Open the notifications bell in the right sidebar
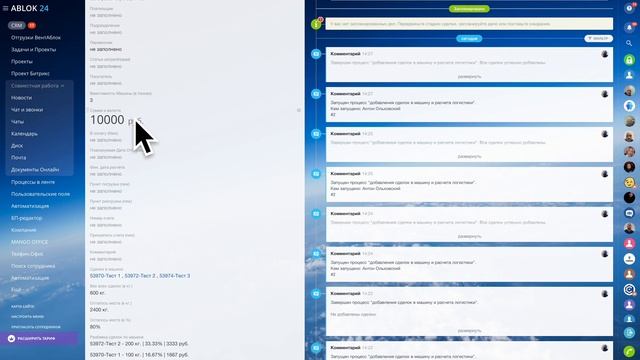This screenshot has width=640, height=360. (x=629, y=27)
